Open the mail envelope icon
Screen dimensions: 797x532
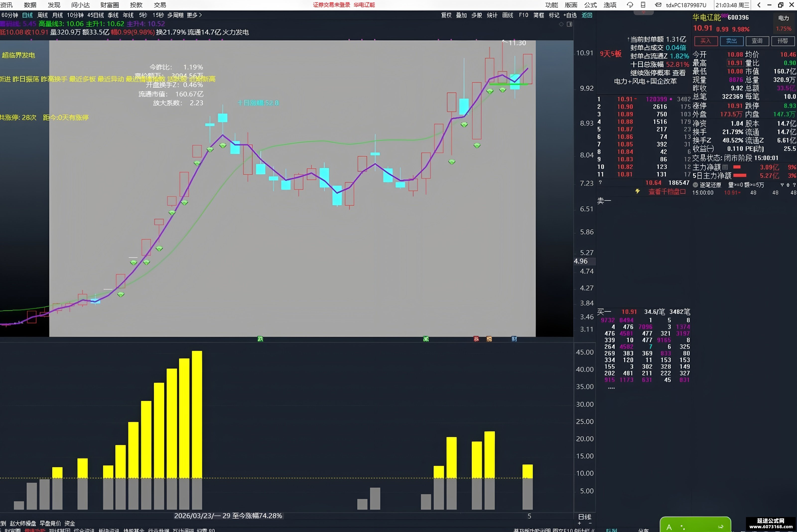(x=658, y=5)
